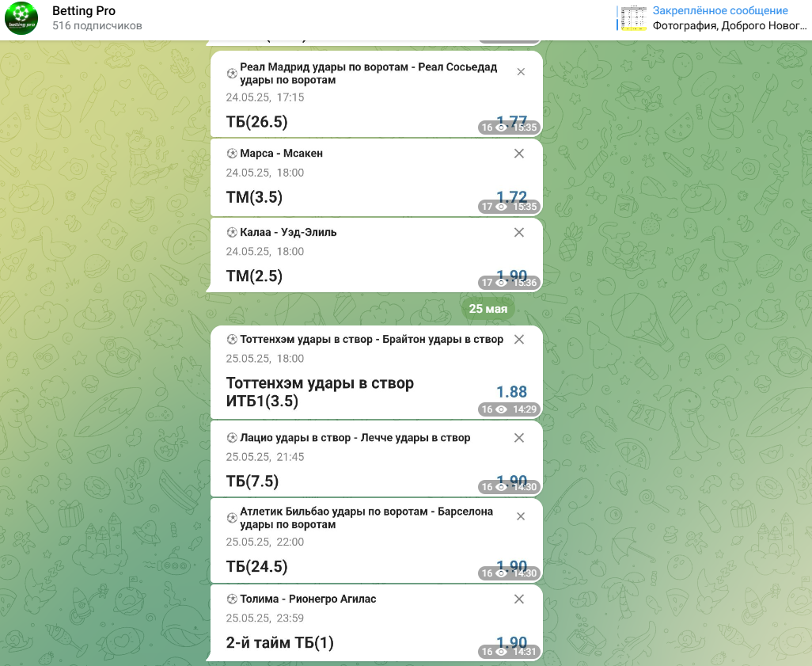Click the Марса - Мсакен match title
The image size is (812, 666).
(x=281, y=154)
